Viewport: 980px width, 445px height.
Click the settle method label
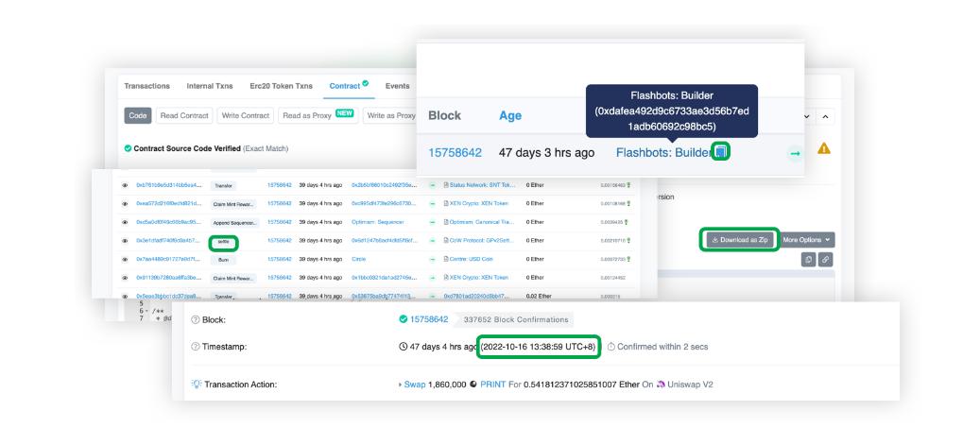[223, 241]
